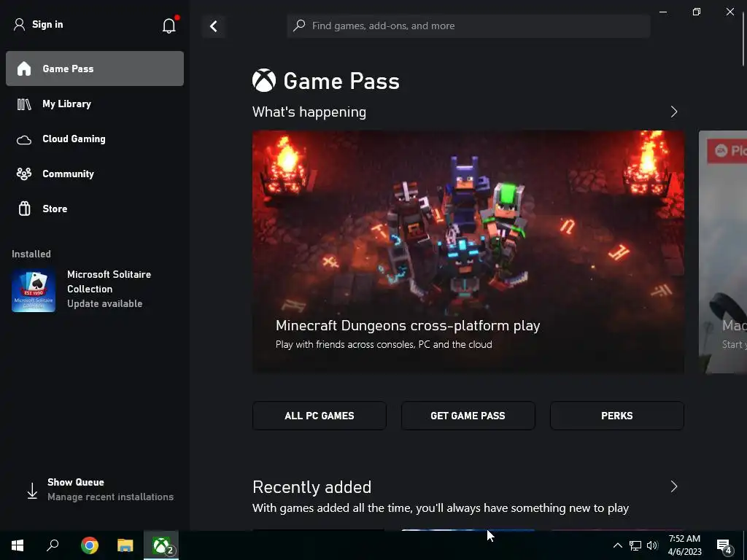This screenshot has height=560, width=747.
Task: Click the ALL PC GAMES button
Action: (x=320, y=416)
